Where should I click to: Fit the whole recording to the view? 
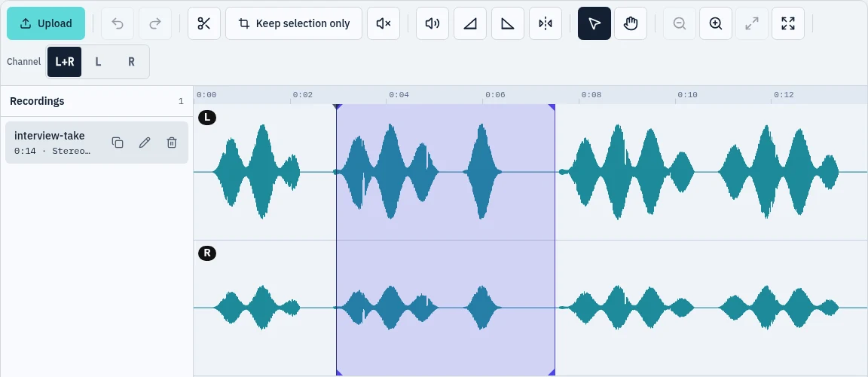click(787, 23)
